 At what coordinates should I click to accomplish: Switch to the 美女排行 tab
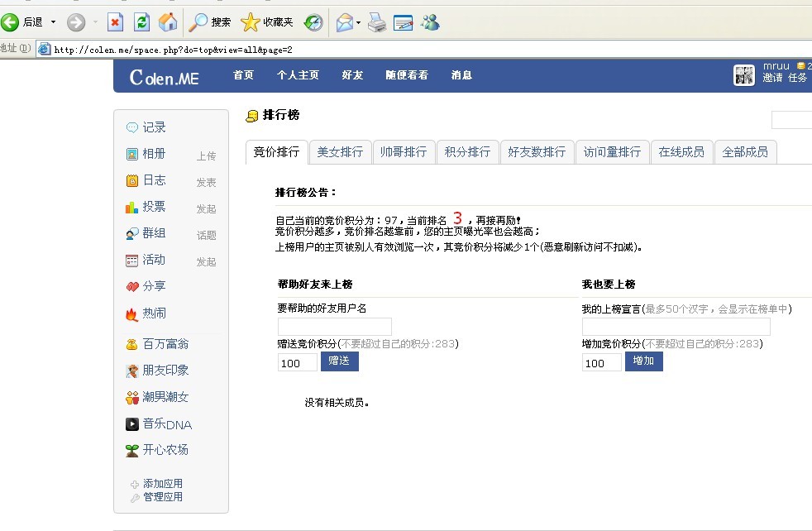[340, 152]
